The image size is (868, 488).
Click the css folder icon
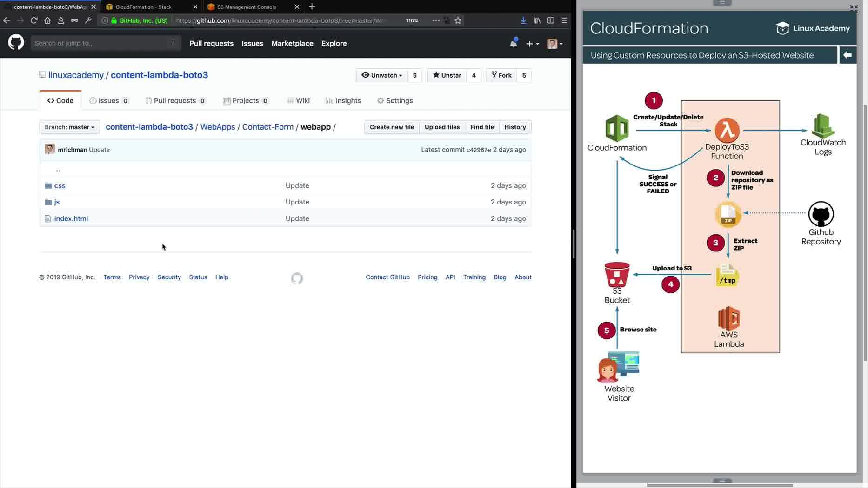coord(48,185)
